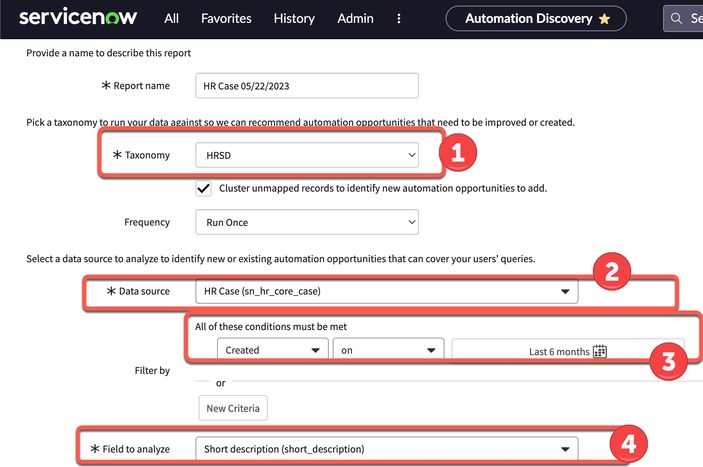Click the 'Report name' label
The image size is (703, 467).
[141, 86]
